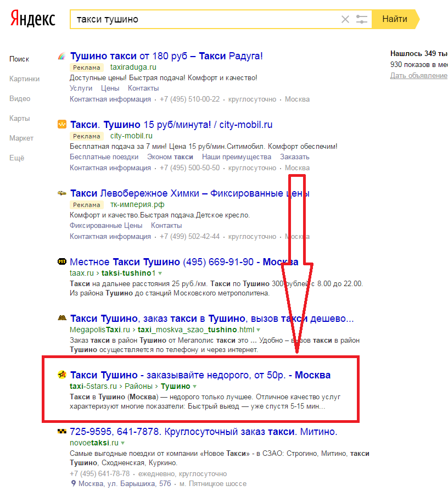Open the Ещё menu in sidebar

[x=16, y=158]
